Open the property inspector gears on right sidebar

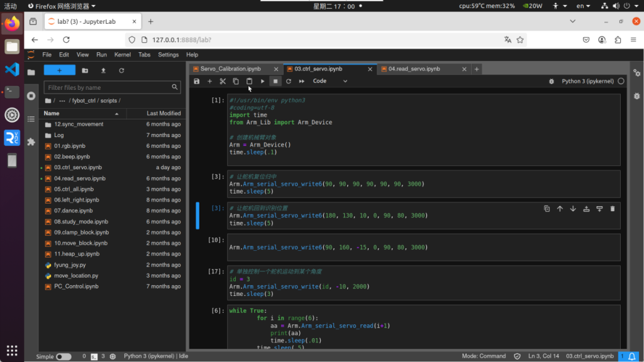coord(636,73)
